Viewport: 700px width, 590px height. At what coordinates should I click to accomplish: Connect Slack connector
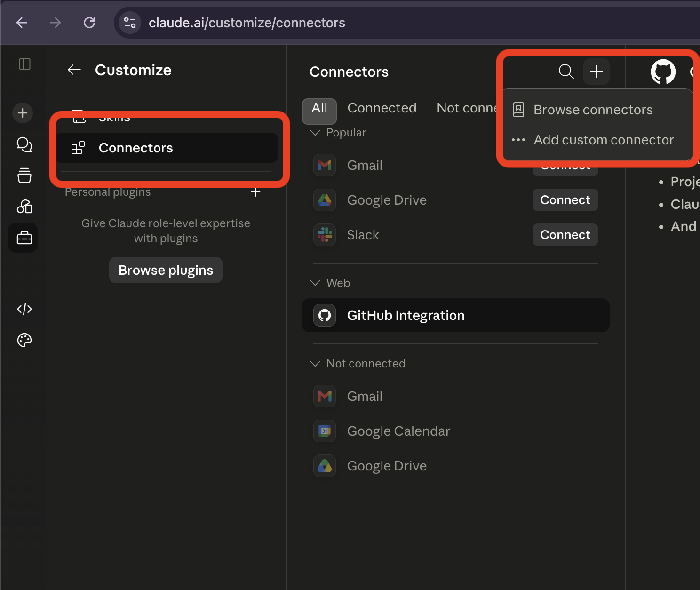click(565, 235)
